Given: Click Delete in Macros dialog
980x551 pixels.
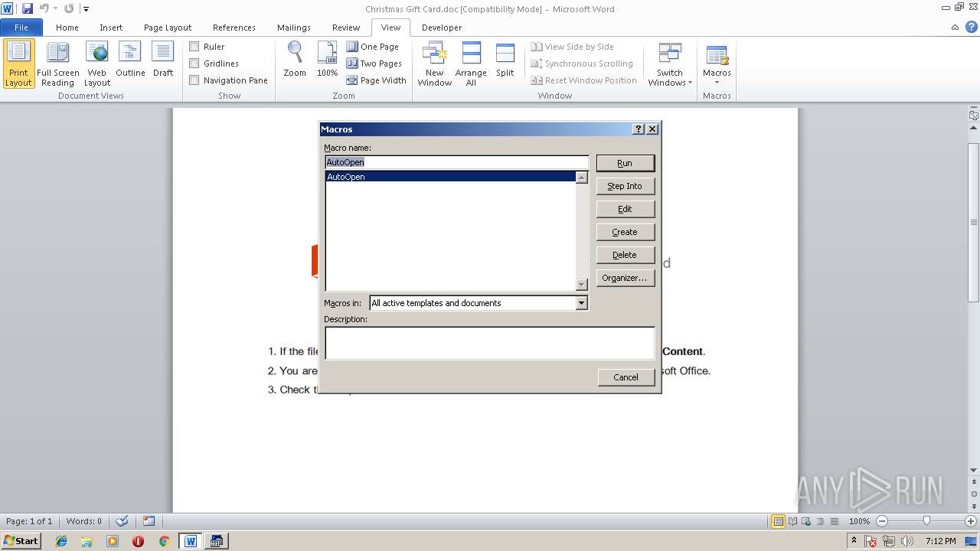Looking at the screenshot, I should pos(625,255).
